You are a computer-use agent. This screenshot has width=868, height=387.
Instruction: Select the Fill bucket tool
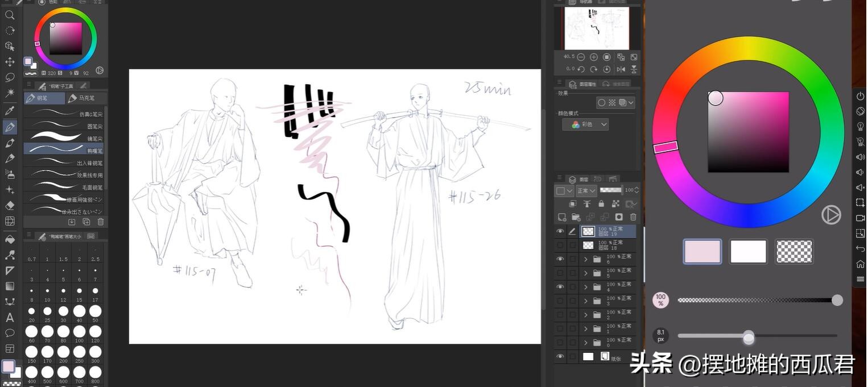coord(10,239)
